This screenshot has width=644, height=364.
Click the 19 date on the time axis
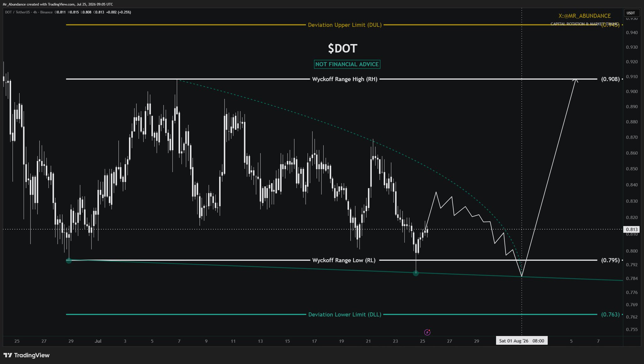pyautogui.click(x=341, y=341)
